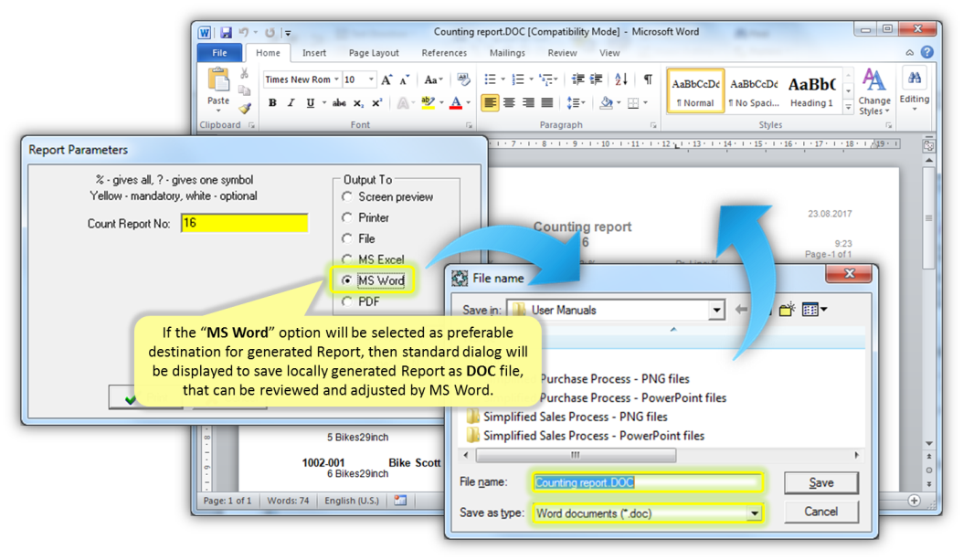Apply the yellow text highlight color
The width and height of the screenshot is (963, 560).
(x=429, y=102)
